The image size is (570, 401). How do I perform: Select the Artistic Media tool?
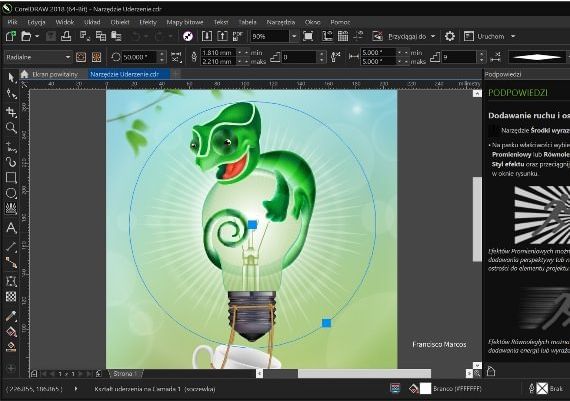(x=11, y=162)
